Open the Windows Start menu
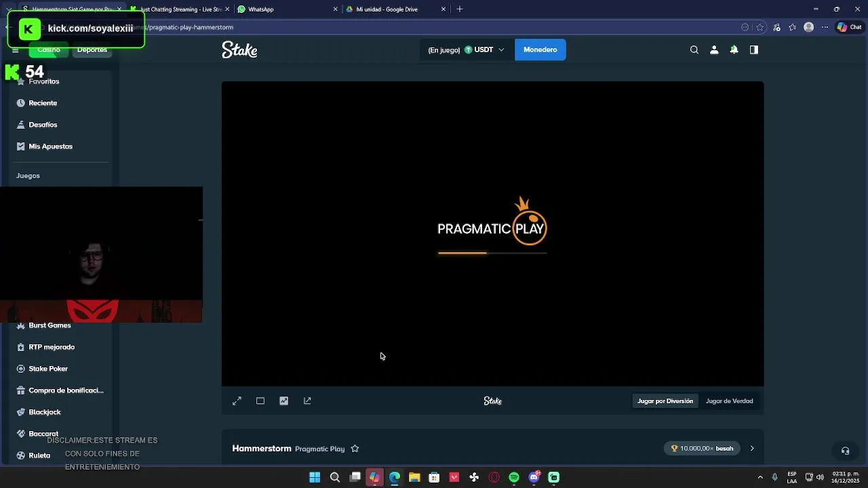The height and width of the screenshot is (488, 868). [x=315, y=477]
